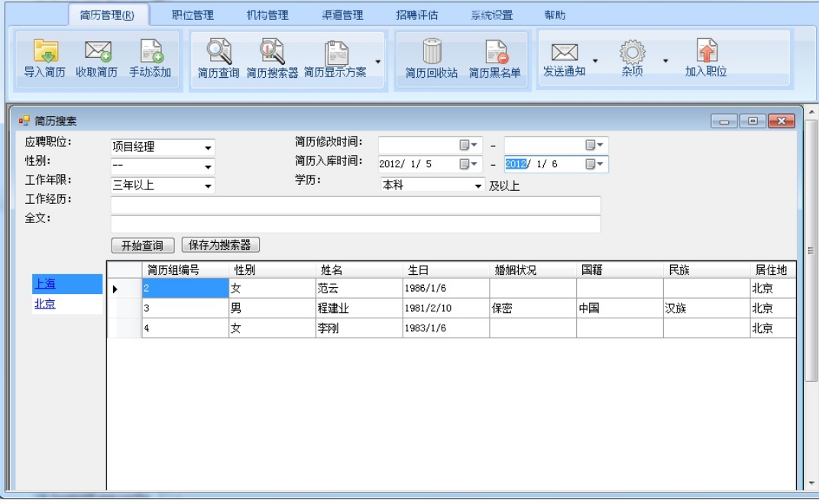The image size is (819, 504).
Task: Click the vertical scrollbar down arrow
Action: pos(811,483)
